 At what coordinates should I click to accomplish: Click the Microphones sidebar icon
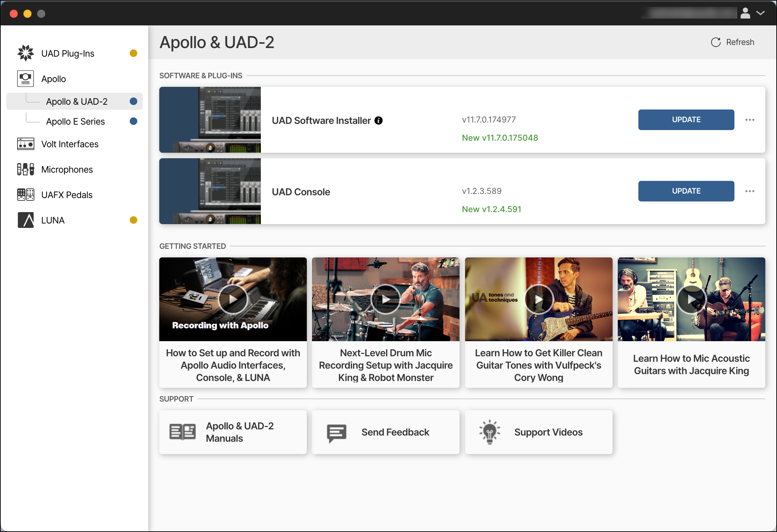[25, 169]
